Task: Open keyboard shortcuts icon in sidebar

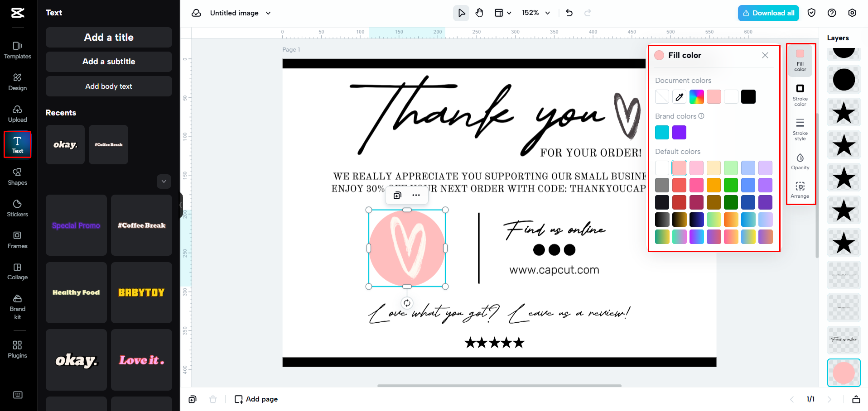Action: [x=18, y=395]
